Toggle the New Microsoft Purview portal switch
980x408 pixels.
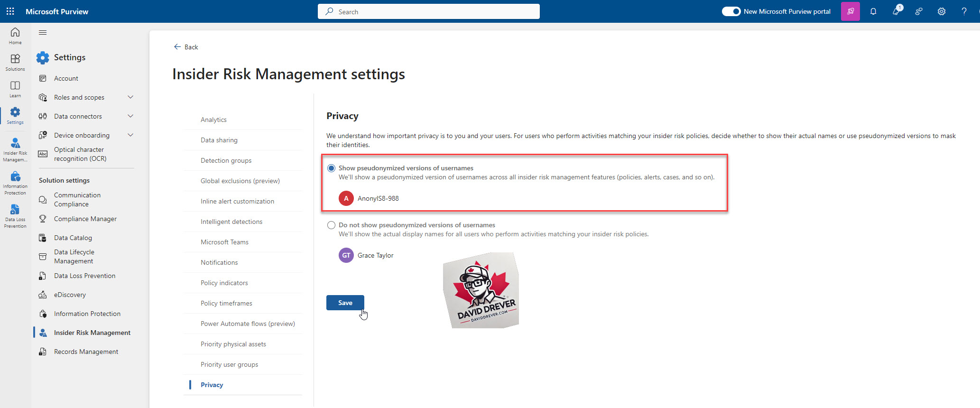pyautogui.click(x=731, y=11)
